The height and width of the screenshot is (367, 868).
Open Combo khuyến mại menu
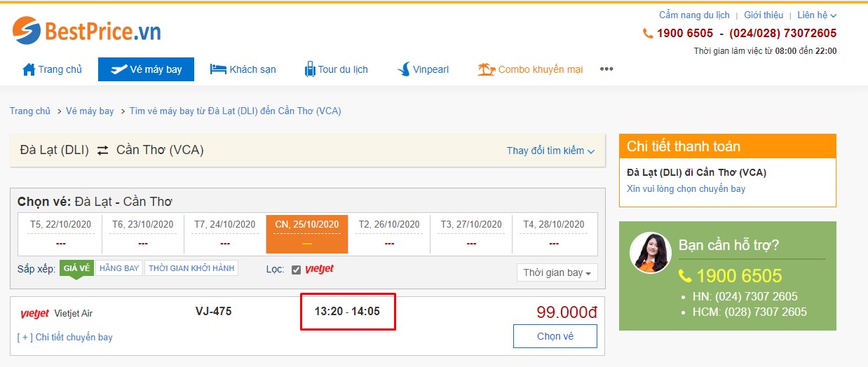(531, 69)
